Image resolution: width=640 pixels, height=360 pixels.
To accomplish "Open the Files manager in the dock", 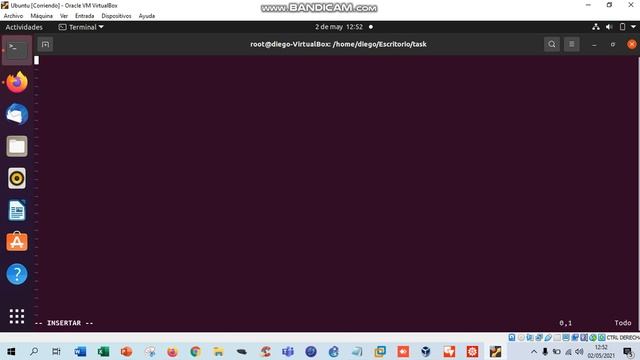I will pos(17,146).
